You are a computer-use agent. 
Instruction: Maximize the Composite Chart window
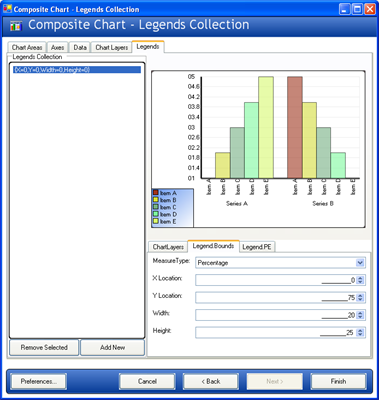[x=357, y=9]
